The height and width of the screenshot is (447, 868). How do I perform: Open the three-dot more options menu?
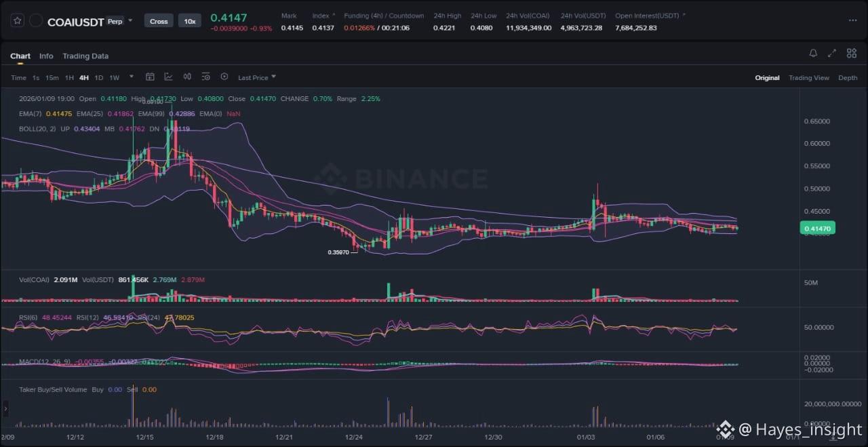pos(852,20)
